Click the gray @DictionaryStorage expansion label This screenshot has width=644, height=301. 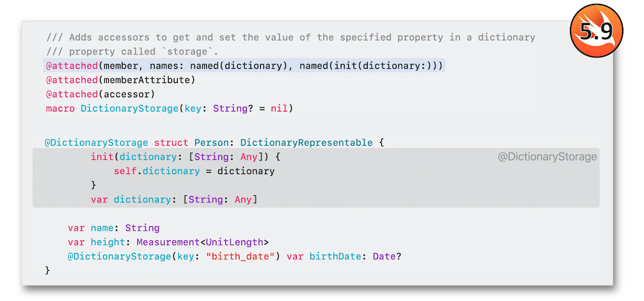(547, 157)
